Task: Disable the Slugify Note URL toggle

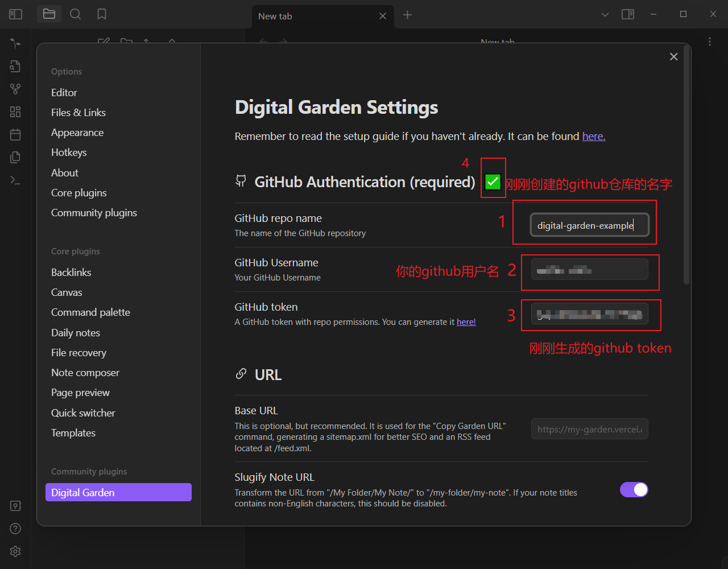Action: [634, 489]
